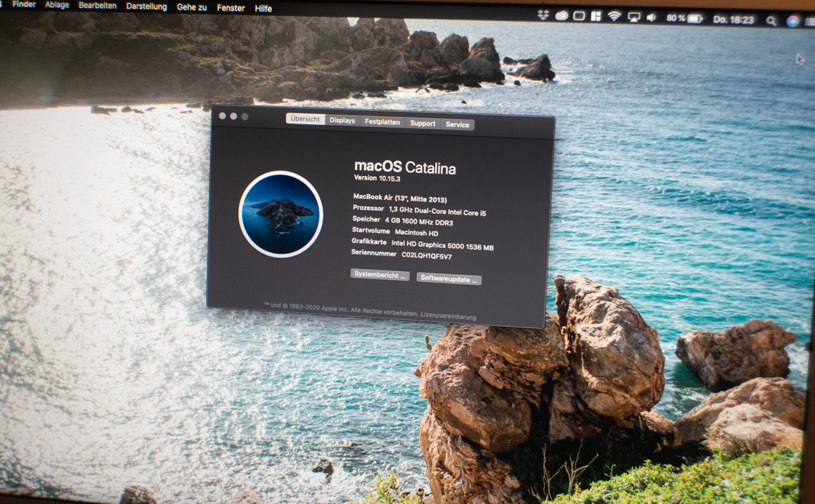Screen dimensions: 815x504
Task: Switch to the Displays tab
Action: [x=342, y=121]
